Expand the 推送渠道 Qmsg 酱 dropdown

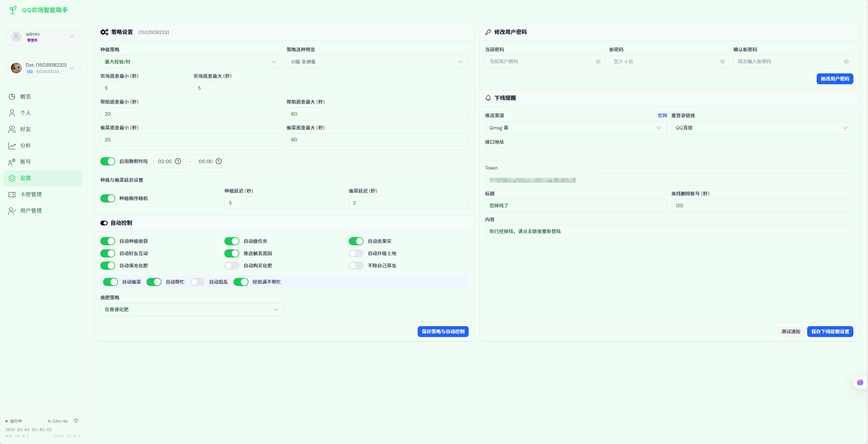[575, 128]
